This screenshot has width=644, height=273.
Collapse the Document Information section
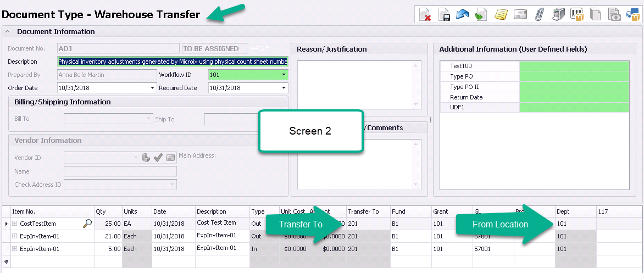[x=8, y=32]
